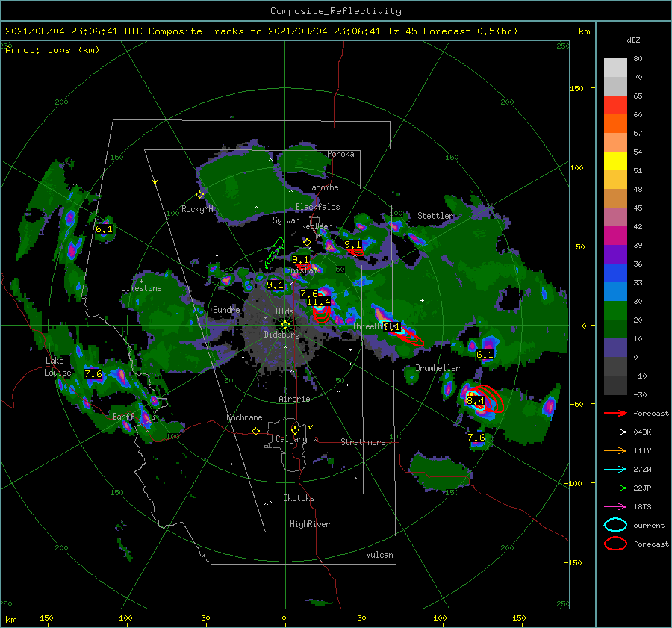The width and height of the screenshot is (672, 628).
Task: Click the 150 tick on bottom axis
Action: tap(519, 618)
